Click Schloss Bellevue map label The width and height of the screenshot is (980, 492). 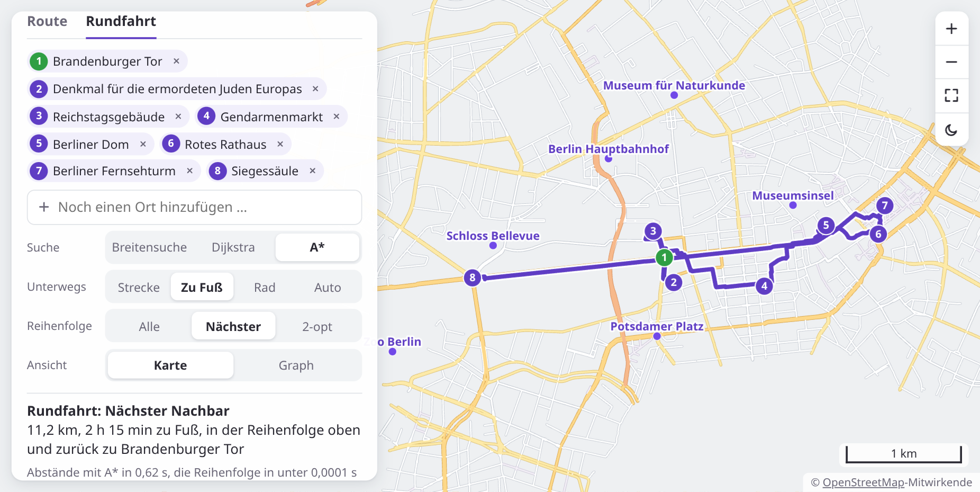[x=493, y=236]
